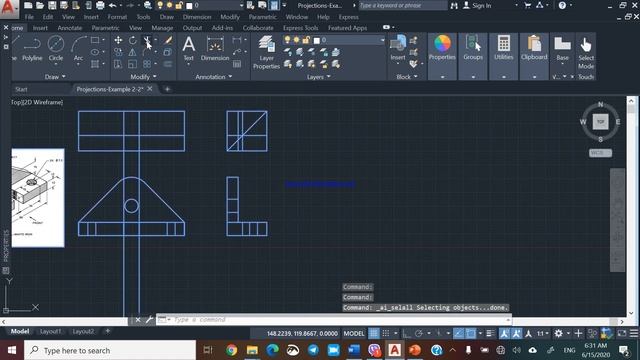Open Layer Properties manager
Image resolution: width=640 pixels, height=360 pixels.
[266, 52]
